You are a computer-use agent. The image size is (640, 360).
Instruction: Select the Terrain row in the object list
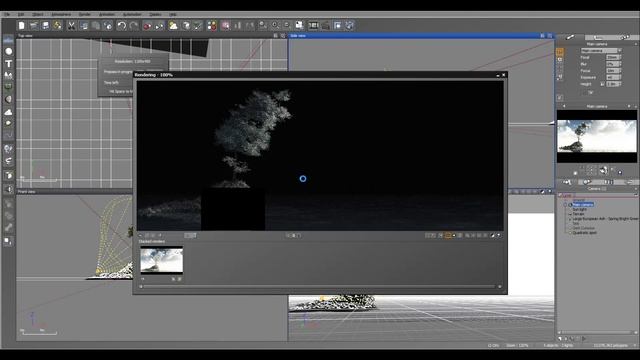(578, 214)
